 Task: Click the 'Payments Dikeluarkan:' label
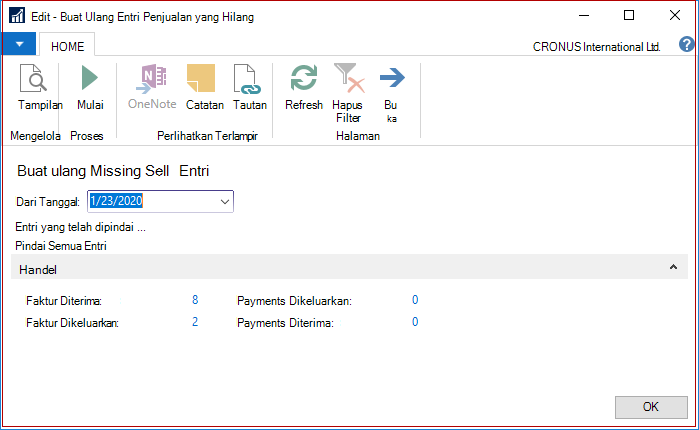(x=294, y=301)
